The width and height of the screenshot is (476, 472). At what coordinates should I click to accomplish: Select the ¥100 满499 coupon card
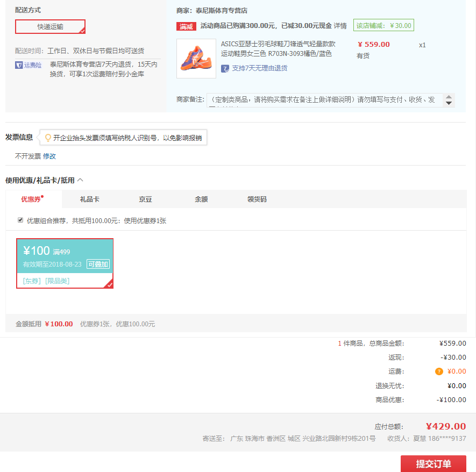pos(65,263)
